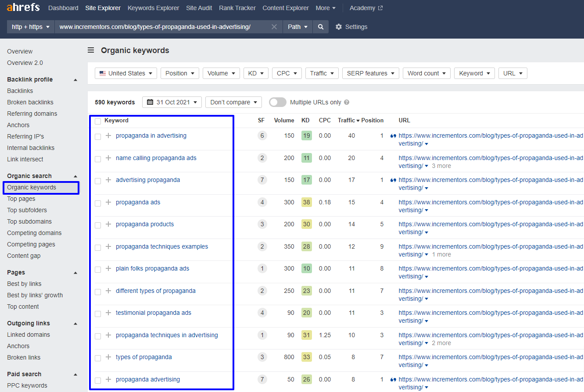This screenshot has width=584, height=392.
Task: Collapse the sidebar using the hamburger icon
Action: [91, 50]
